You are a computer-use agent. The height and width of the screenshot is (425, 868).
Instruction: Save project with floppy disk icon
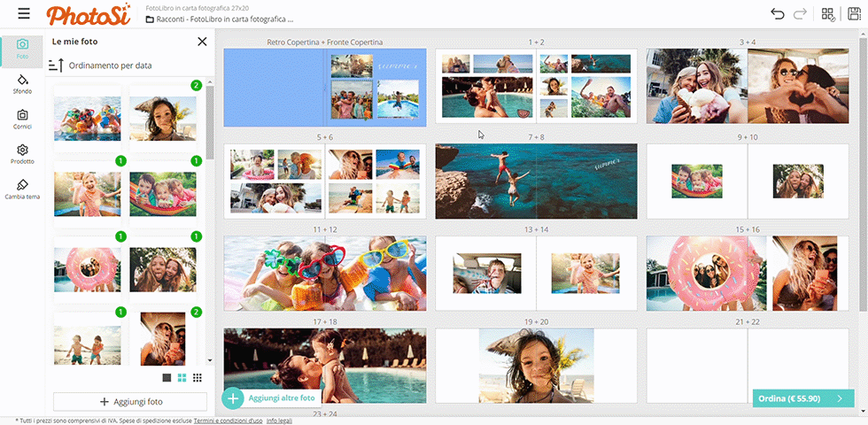click(x=854, y=13)
